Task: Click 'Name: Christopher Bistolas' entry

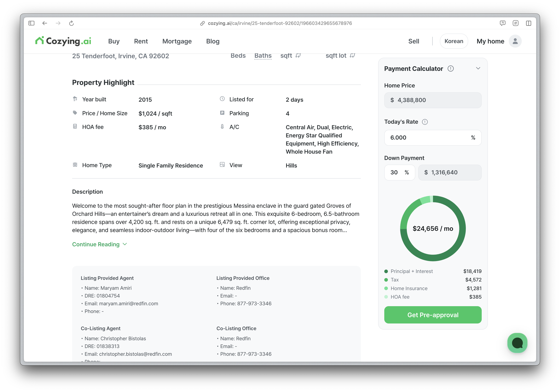Action: tap(115, 338)
